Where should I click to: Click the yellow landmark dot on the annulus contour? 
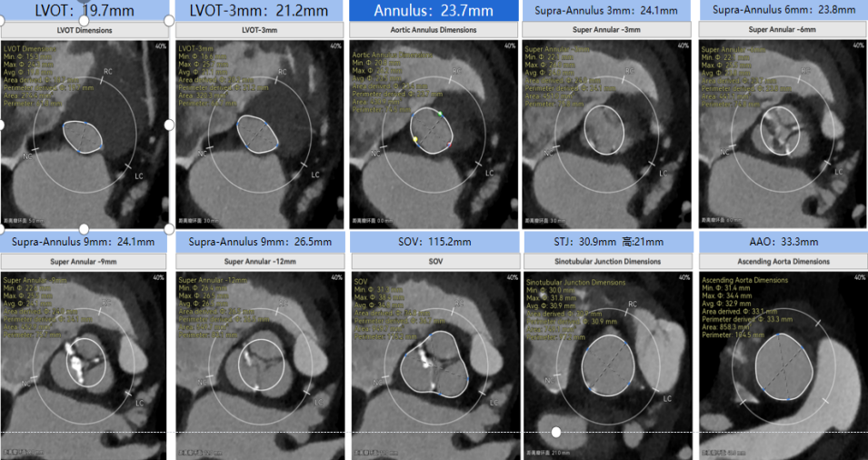click(415, 139)
